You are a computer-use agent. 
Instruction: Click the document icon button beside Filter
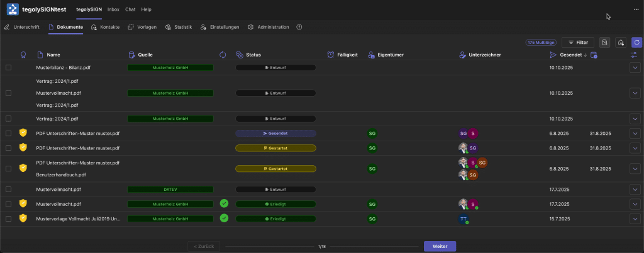pyautogui.click(x=604, y=42)
